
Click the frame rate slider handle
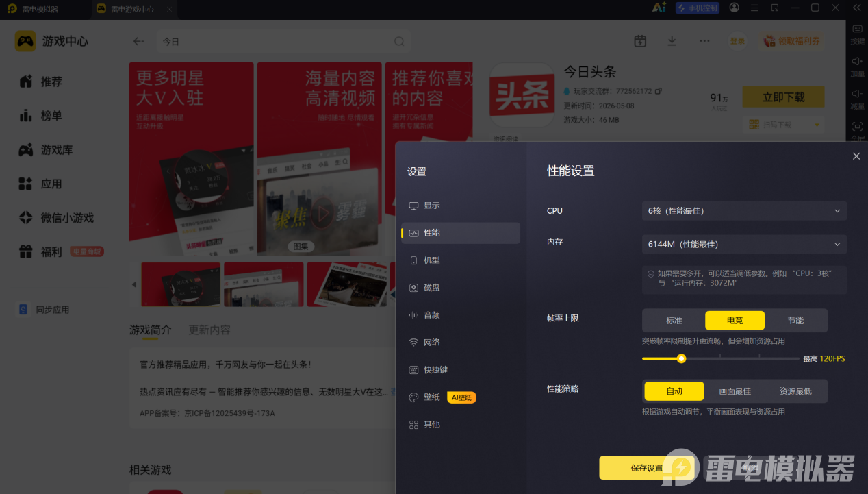click(681, 358)
